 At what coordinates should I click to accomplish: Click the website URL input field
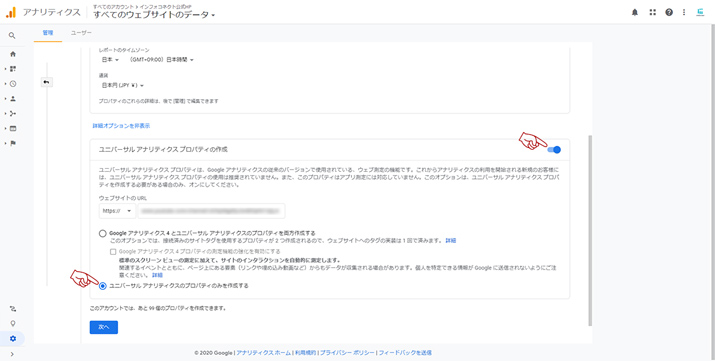[x=211, y=211]
